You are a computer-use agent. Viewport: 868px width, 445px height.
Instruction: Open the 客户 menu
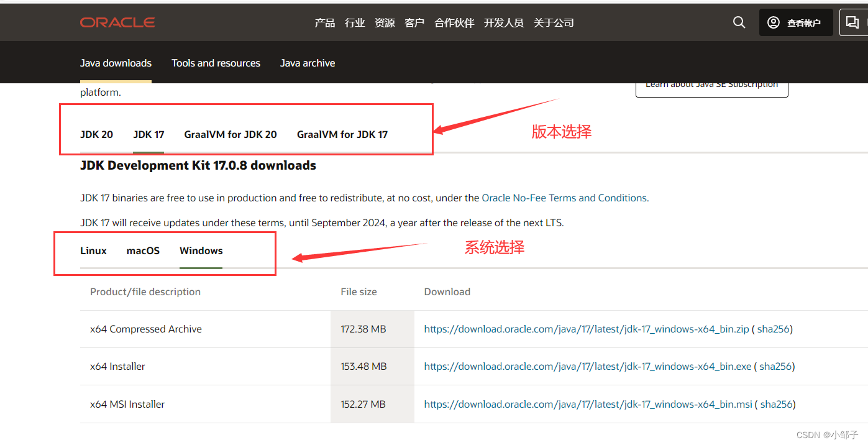point(414,23)
